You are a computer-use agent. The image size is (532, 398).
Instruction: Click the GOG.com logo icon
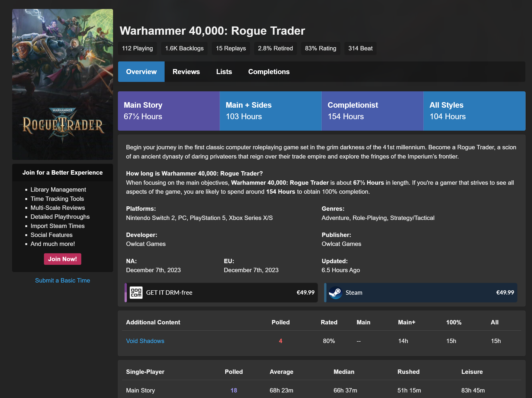136,292
